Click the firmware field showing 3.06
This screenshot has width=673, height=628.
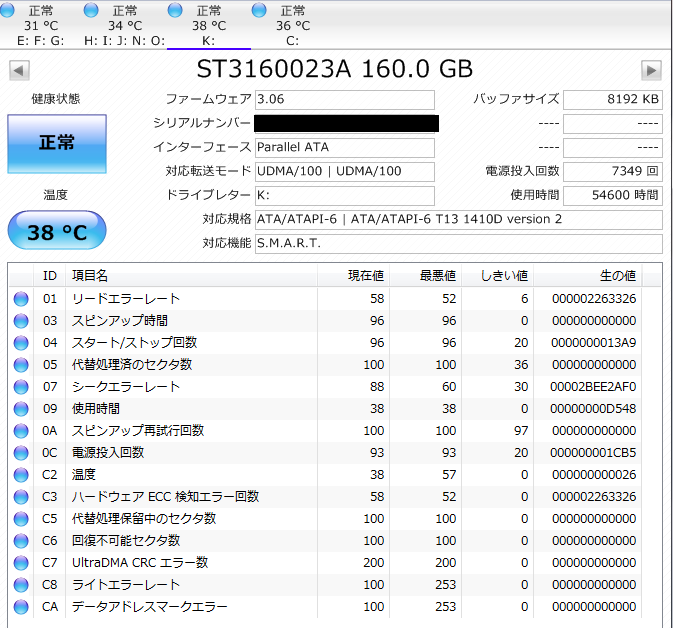pyautogui.click(x=344, y=100)
